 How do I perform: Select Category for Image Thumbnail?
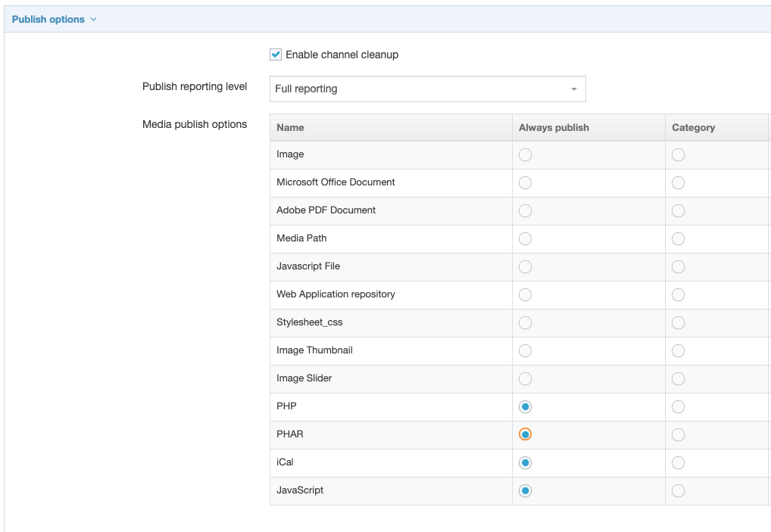[677, 350]
